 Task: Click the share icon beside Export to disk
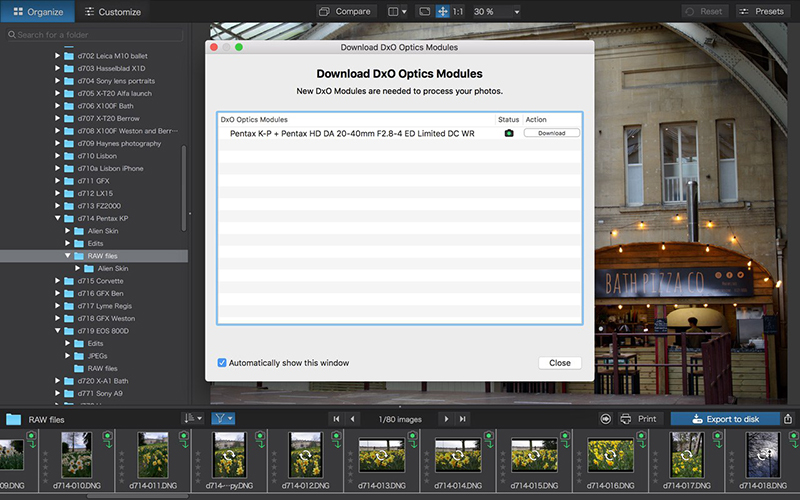pyautogui.click(x=788, y=419)
